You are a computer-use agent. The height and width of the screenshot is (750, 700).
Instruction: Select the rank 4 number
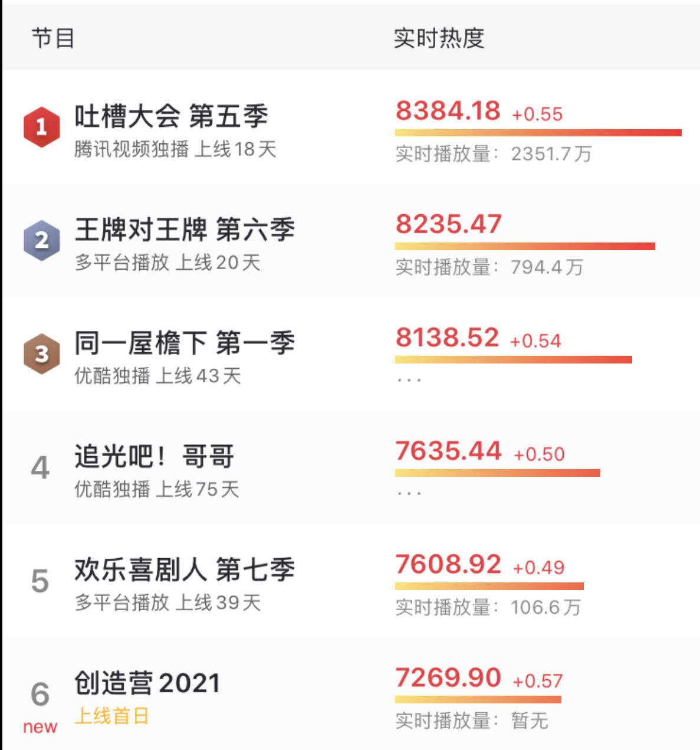coord(40,468)
